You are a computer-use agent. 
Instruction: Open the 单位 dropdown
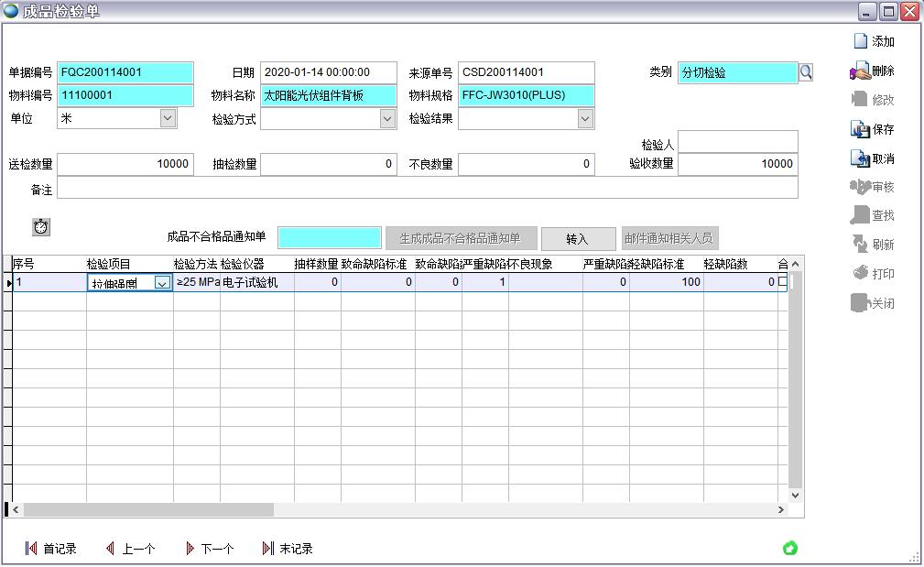pyautogui.click(x=168, y=118)
